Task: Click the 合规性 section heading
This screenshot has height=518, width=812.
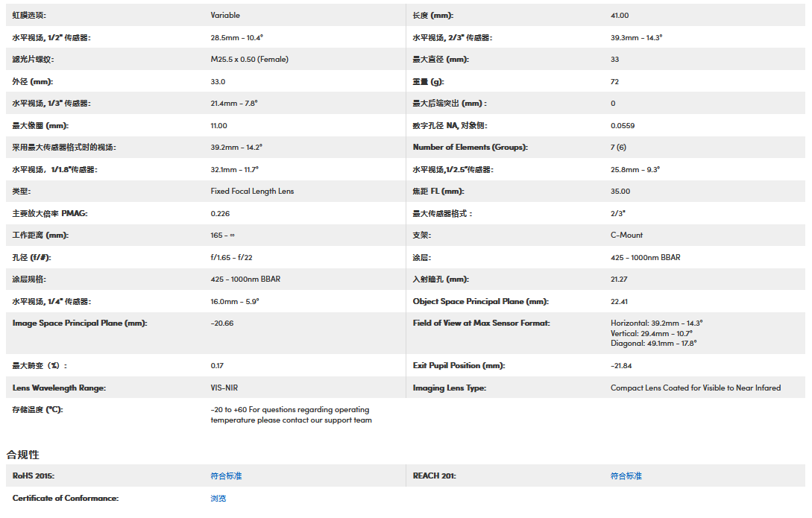Action: (23, 454)
